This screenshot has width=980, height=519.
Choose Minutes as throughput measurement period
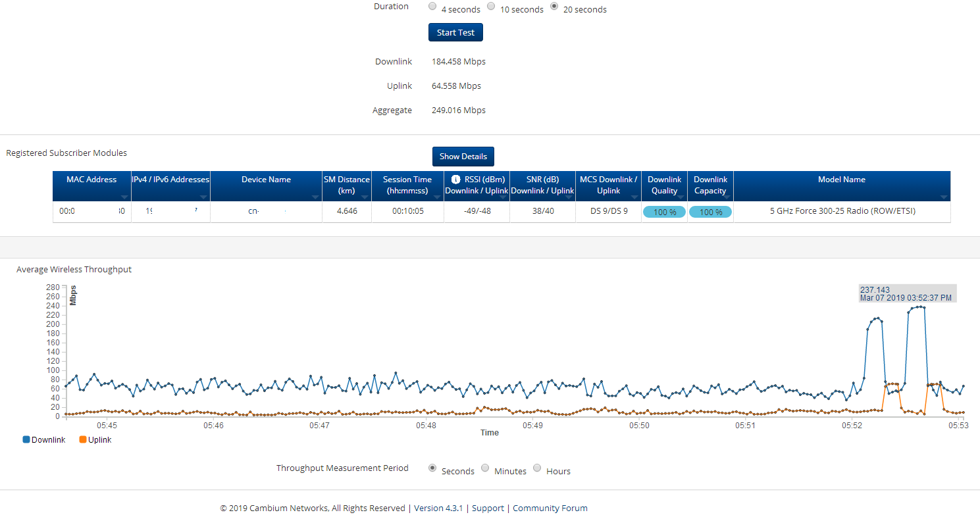point(485,468)
